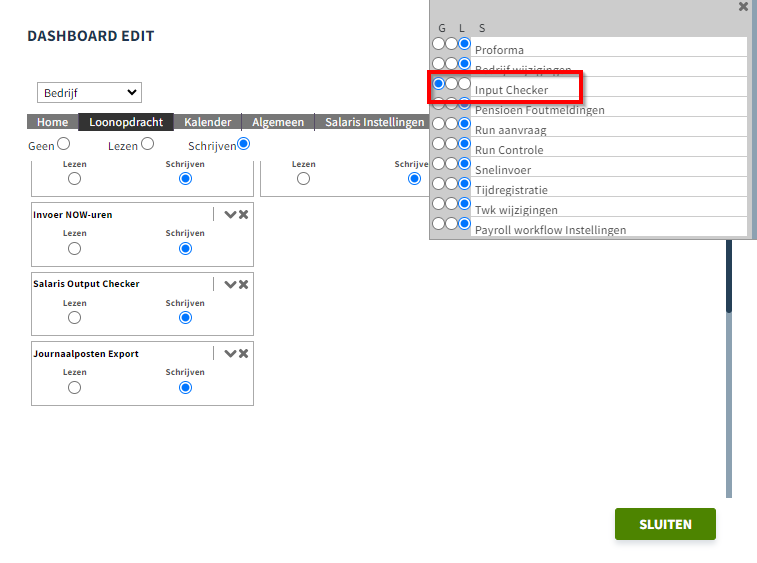Click the Input Checker list entry
757x563 pixels.
pos(609,87)
